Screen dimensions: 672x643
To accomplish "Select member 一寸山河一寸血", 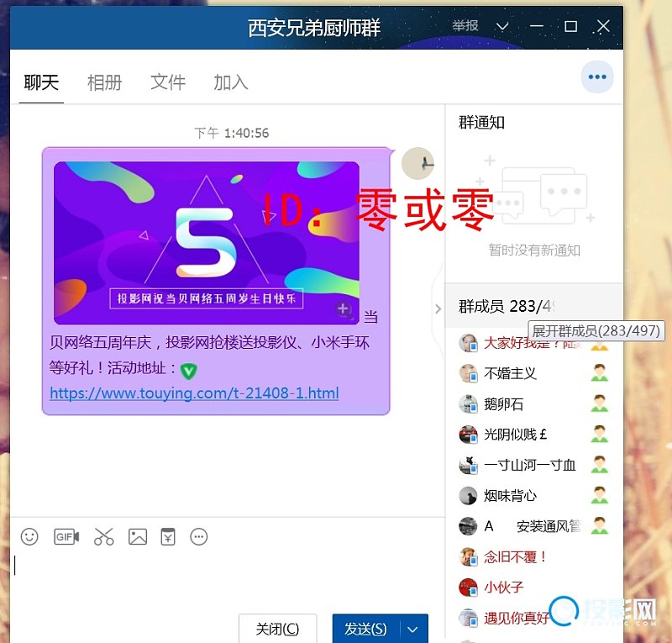I will pos(534,465).
